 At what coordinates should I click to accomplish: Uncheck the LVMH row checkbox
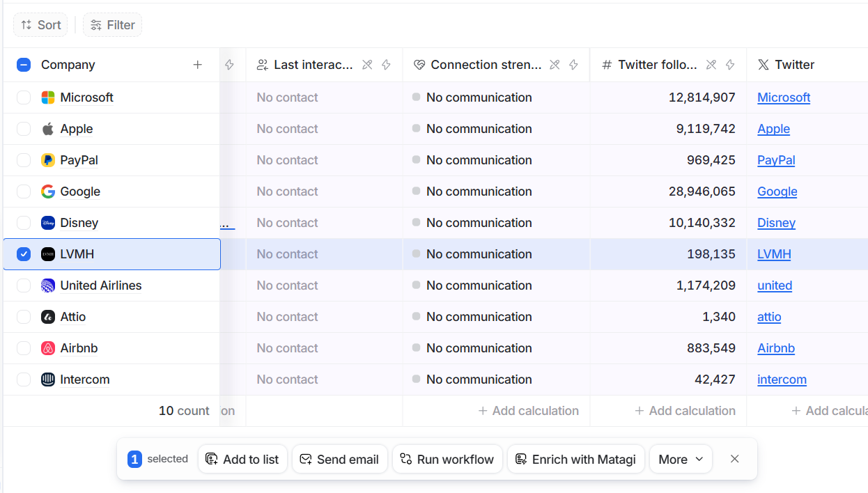(24, 254)
